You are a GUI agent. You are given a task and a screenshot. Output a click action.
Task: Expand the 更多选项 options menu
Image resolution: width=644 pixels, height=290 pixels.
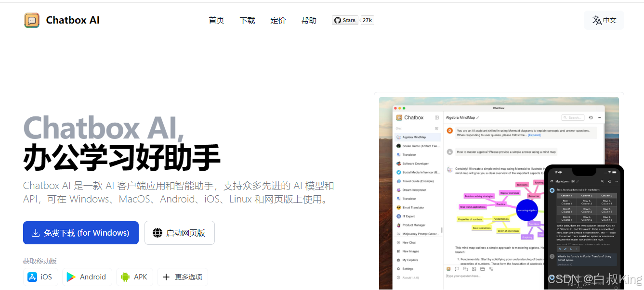[182, 277]
